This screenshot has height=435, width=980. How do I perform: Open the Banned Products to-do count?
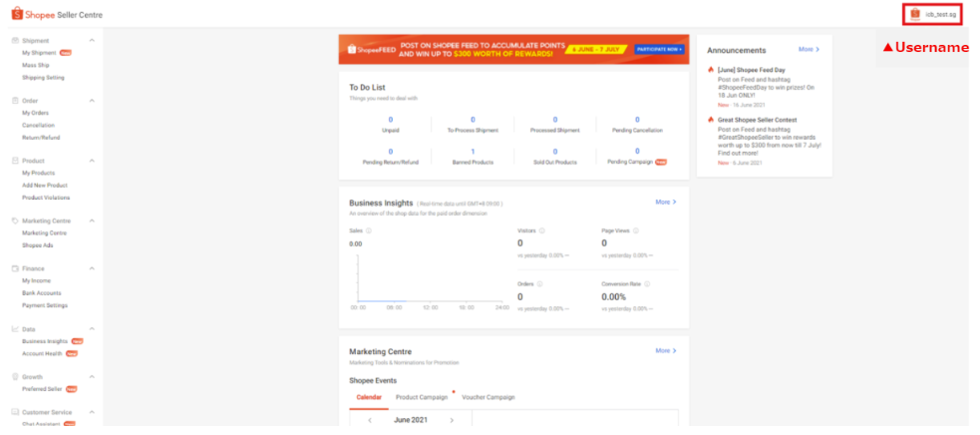(x=473, y=151)
